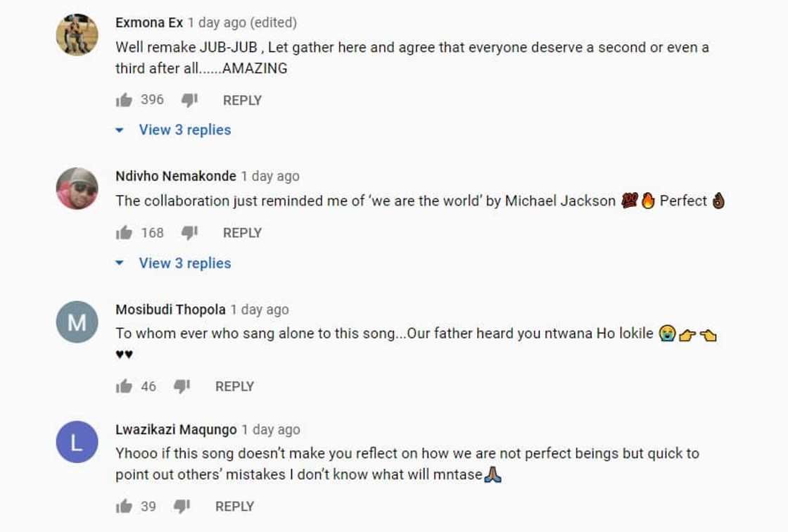Like Exmona Ex's comment with thumbs up

click(124, 100)
